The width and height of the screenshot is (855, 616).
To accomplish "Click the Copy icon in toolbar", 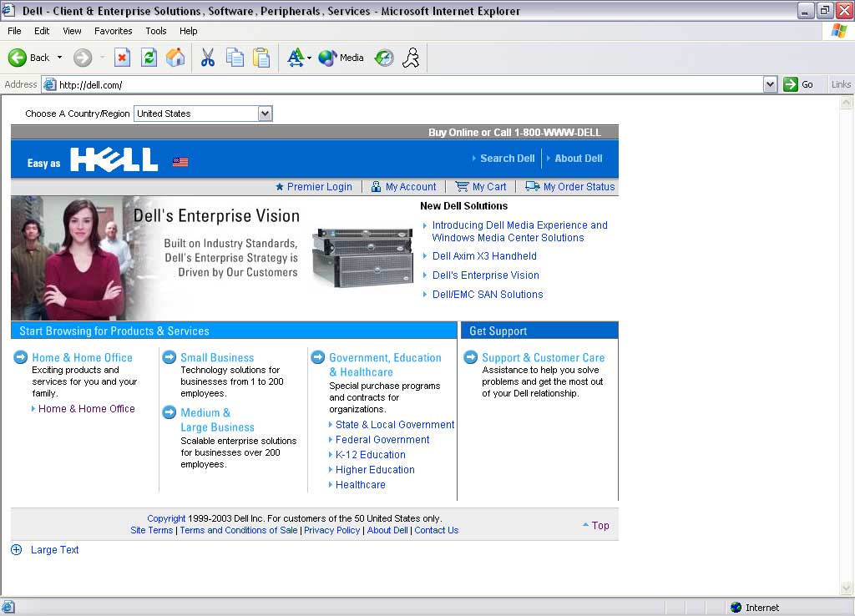I will 235,58.
